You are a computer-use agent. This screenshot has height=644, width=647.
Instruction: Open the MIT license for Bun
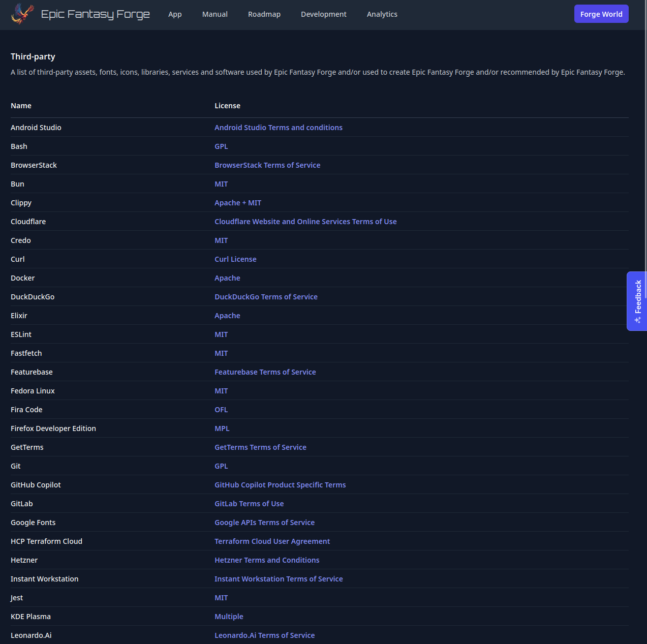point(221,184)
